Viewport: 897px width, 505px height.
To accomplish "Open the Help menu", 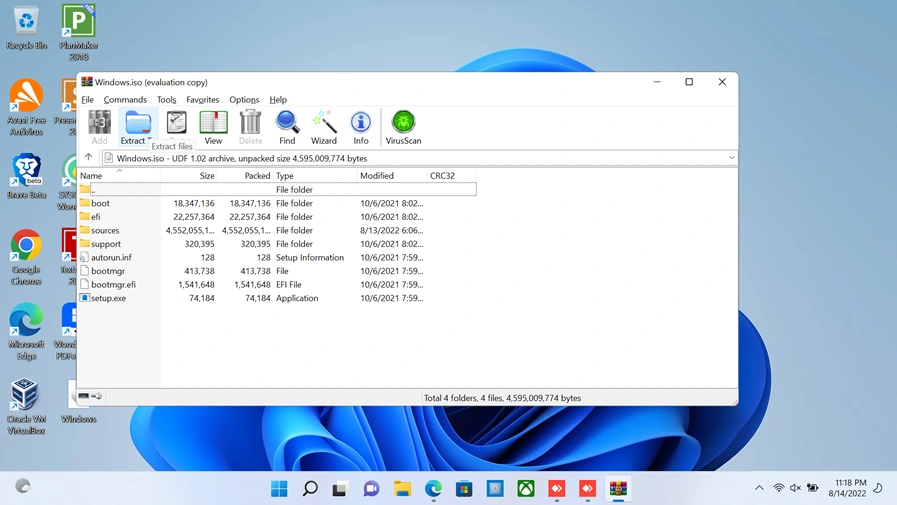I will point(278,100).
